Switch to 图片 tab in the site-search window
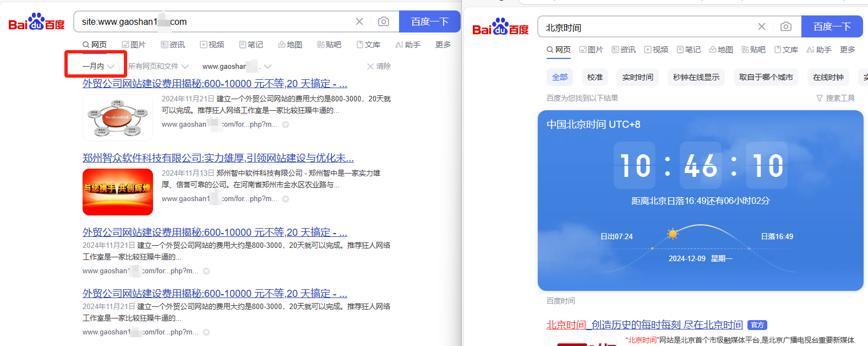The height and width of the screenshot is (346, 868). (134, 45)
